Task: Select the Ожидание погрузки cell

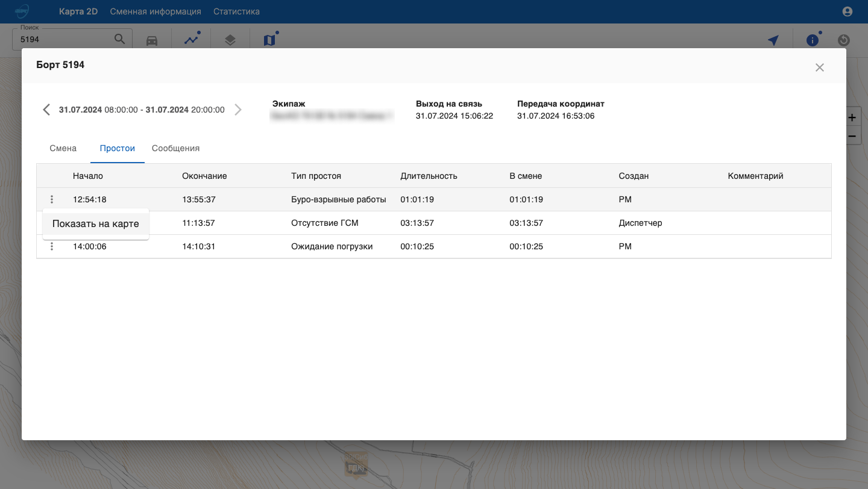Action: pos(332,246)
